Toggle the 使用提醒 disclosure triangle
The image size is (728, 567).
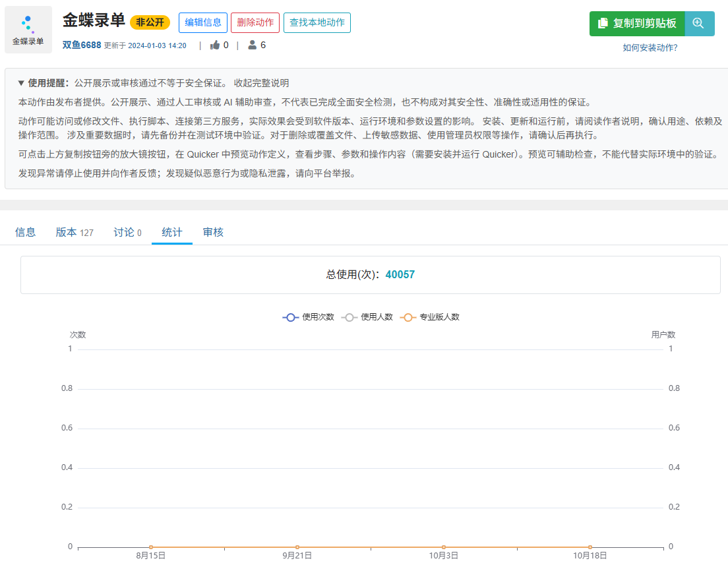[21, 83]
